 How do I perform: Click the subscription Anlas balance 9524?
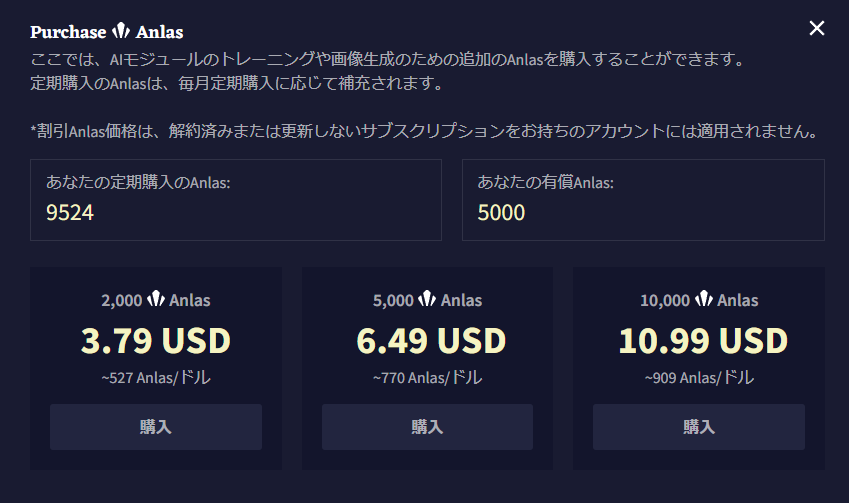[70, 212]
